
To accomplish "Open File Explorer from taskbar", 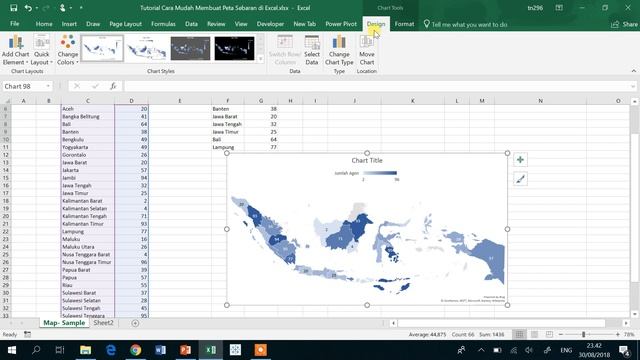I will [85, 350].
